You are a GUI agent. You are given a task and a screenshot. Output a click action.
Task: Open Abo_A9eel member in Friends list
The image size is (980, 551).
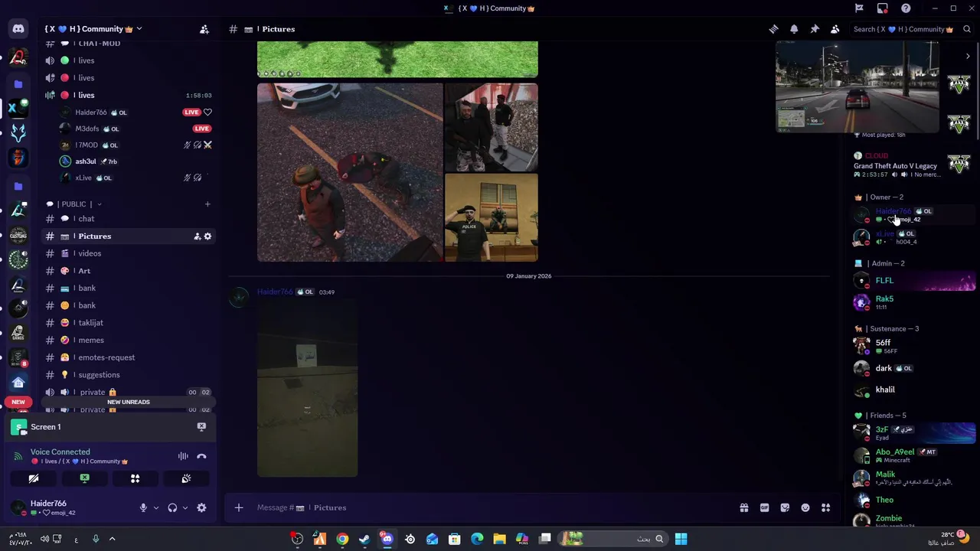pyautogui.click(x=914, y=455)
